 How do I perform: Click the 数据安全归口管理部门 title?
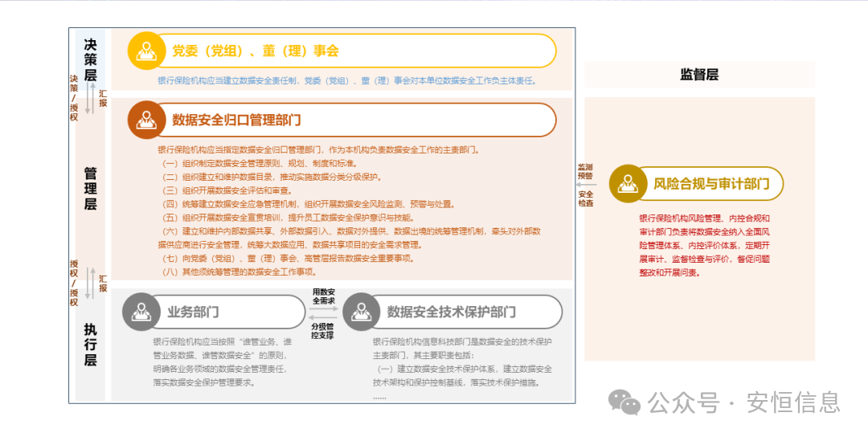point(236,120)
